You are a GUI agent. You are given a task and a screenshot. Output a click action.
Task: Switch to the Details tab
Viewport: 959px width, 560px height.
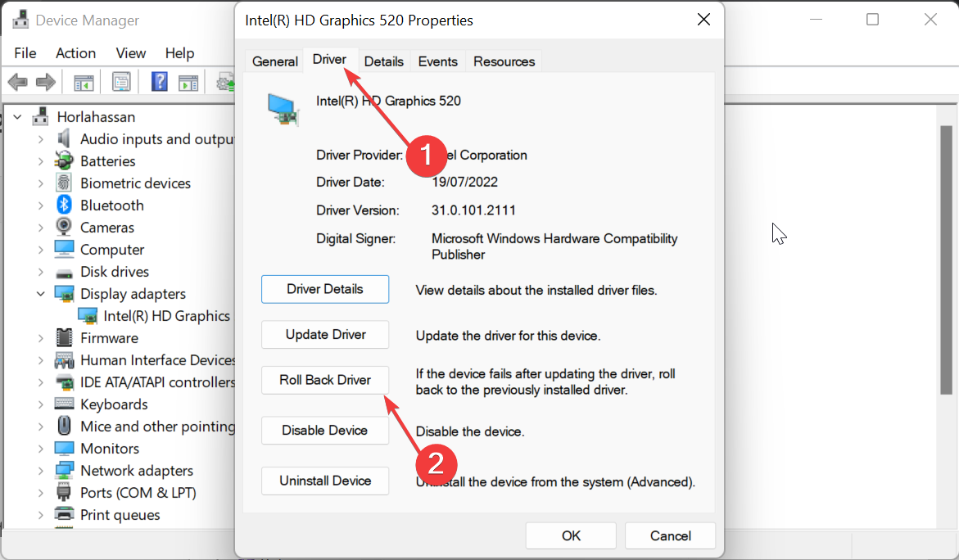pos(383,61)
